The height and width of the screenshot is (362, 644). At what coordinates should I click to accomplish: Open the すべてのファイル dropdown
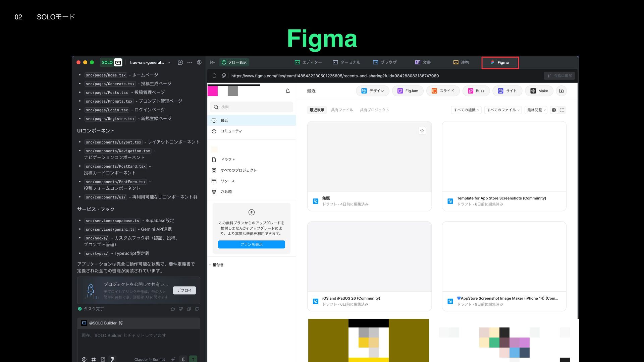coord(503,110)
